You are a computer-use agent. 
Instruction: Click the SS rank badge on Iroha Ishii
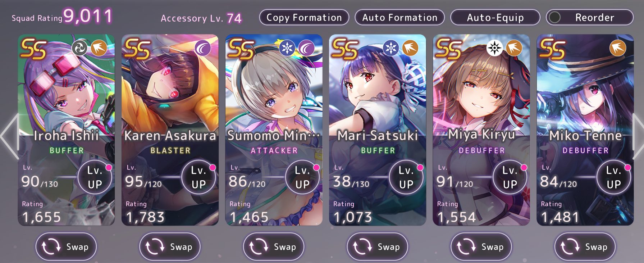34,49
